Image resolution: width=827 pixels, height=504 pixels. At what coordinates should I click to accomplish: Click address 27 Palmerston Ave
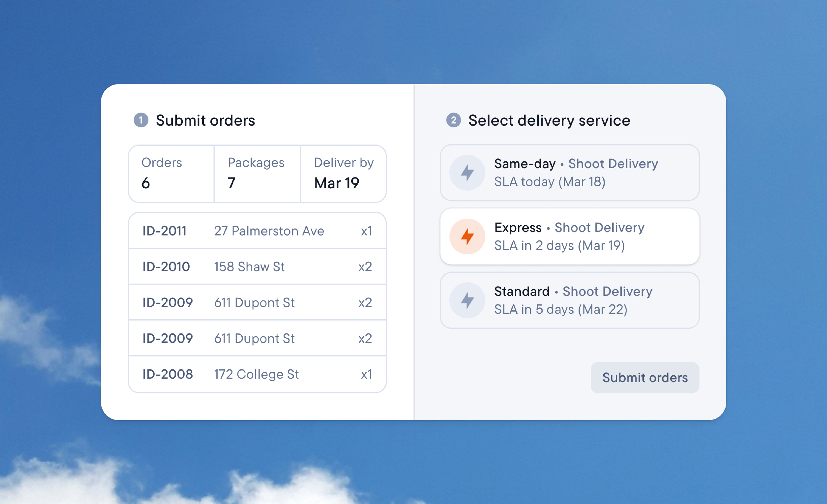coord(269,231)
